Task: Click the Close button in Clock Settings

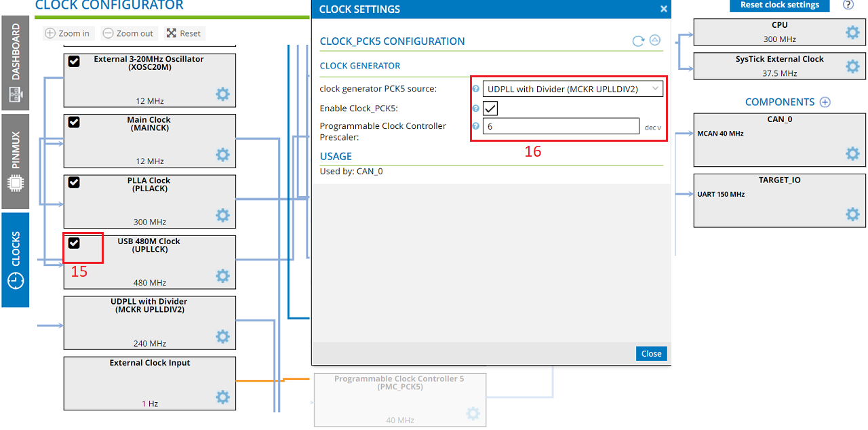Action: 651,353
